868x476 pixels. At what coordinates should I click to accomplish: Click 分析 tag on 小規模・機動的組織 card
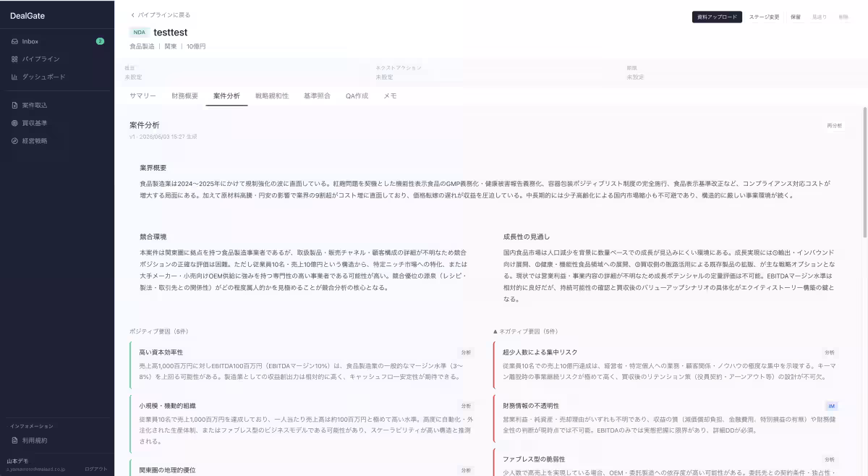pos(466,406)
